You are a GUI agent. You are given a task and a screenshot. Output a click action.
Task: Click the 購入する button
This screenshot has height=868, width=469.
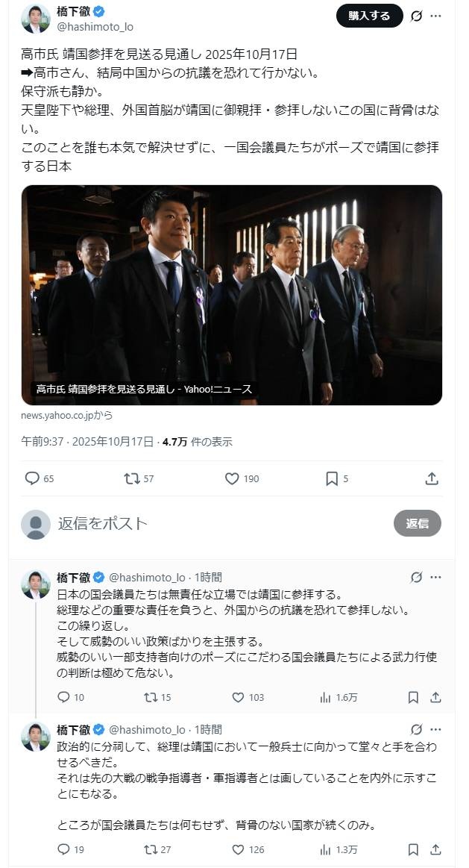pyautogui.click(x=369, y=16)
